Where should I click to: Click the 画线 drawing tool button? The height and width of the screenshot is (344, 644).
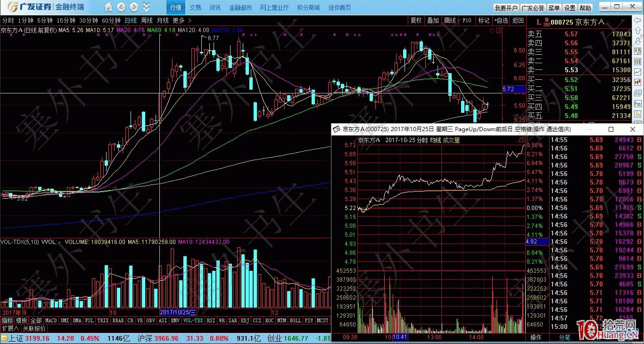pos(450,20)
